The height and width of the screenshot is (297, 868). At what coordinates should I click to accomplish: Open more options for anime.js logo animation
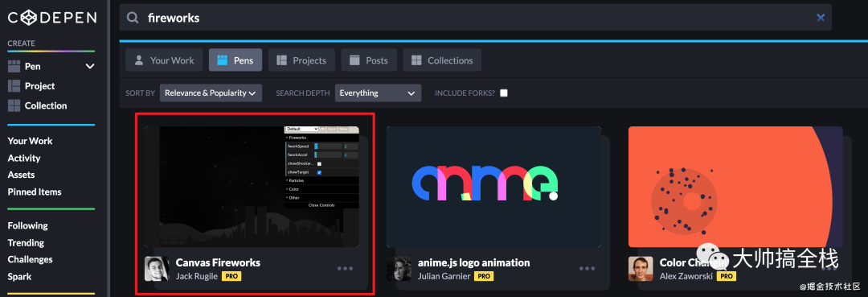(x=588, y=269)
